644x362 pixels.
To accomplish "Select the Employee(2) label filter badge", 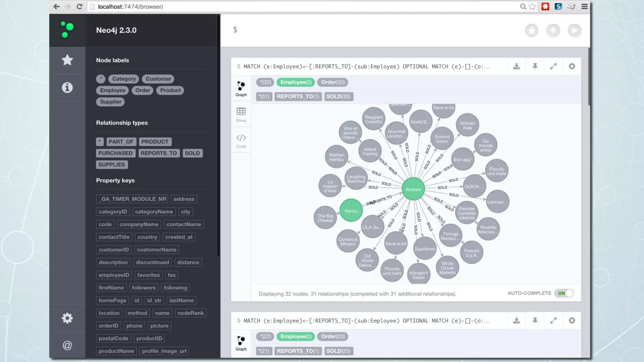I will click(x=296, y=82).
